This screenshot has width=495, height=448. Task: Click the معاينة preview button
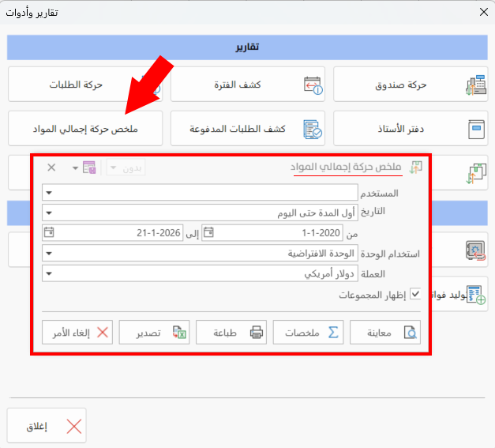click(x=385, y=333)
